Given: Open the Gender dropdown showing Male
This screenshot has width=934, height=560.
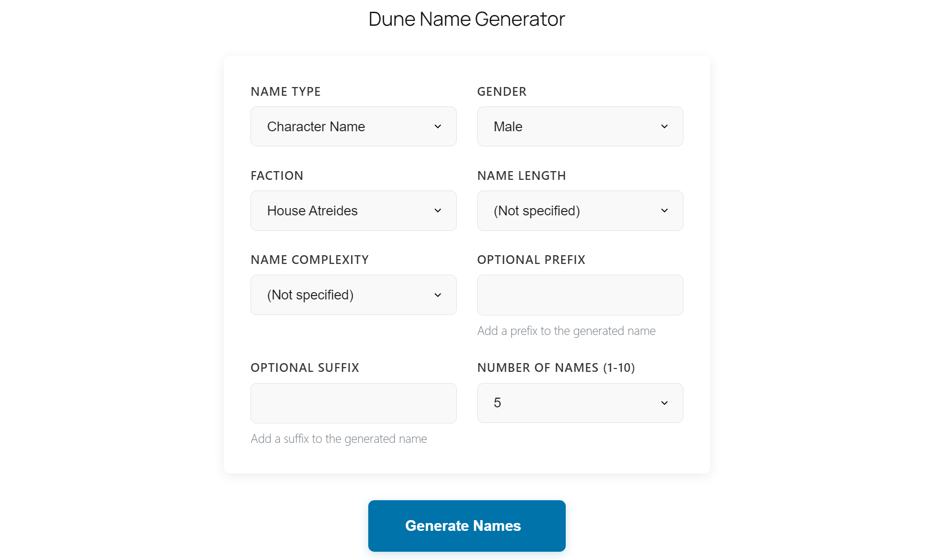Looking at the screenshot, I should point(580,126).
